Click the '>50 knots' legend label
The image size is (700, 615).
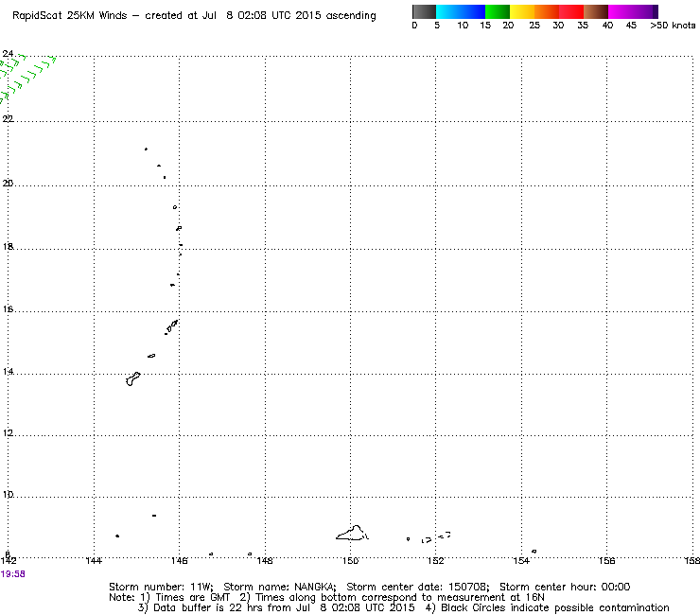[673, 26]
